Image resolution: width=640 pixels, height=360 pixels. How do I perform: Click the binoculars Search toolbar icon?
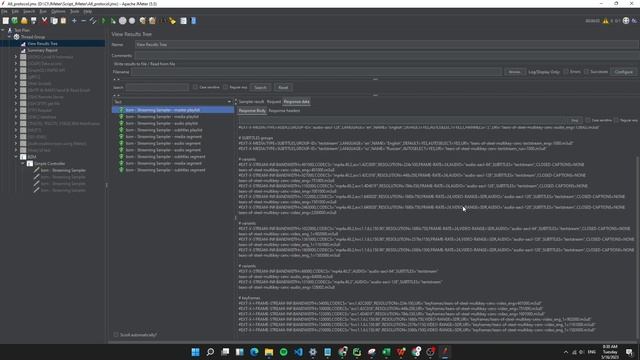click(x=162, y=20)
